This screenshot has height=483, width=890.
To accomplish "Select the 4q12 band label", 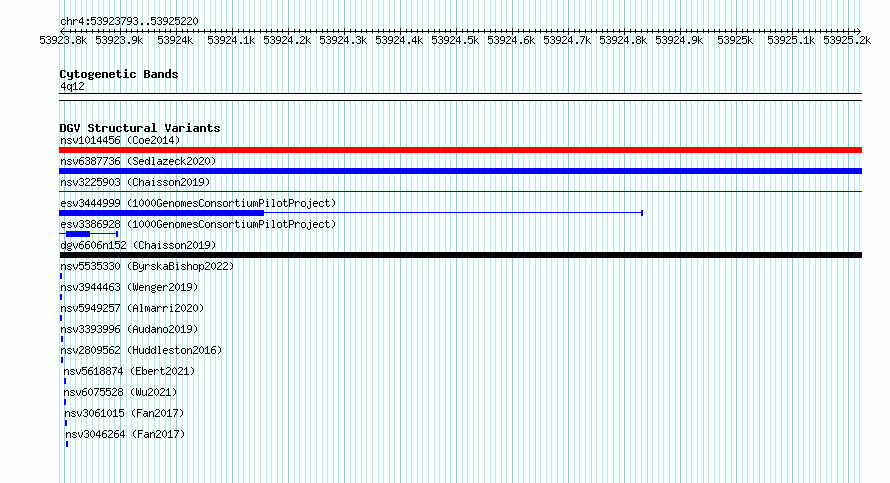I will tap(72, 86).
